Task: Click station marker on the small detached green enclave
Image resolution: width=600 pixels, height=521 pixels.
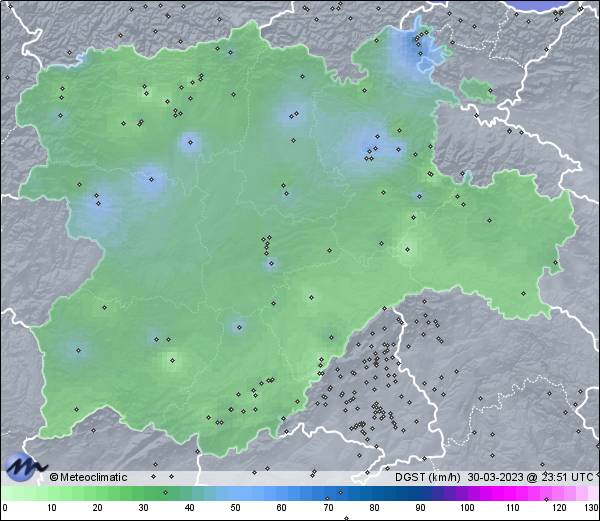Action: [x=490, y=91]
